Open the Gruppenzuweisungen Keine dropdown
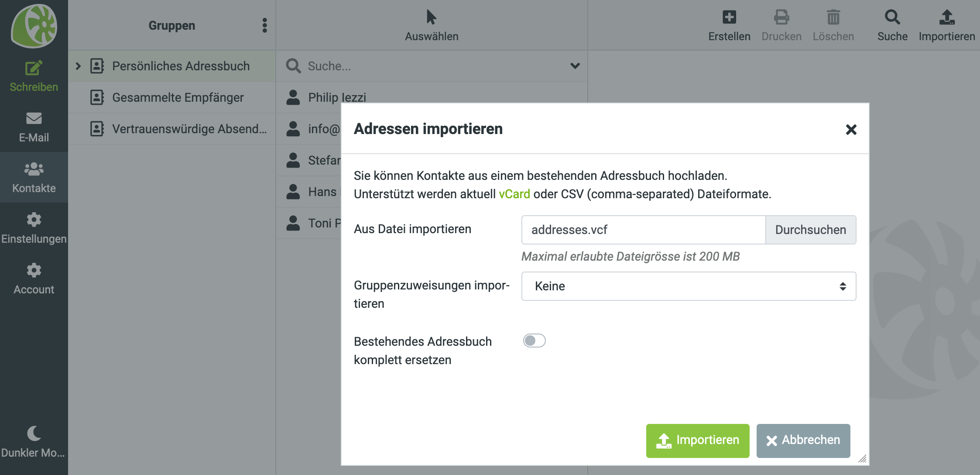This screenshot has height=475, width=980. [689, 286]
